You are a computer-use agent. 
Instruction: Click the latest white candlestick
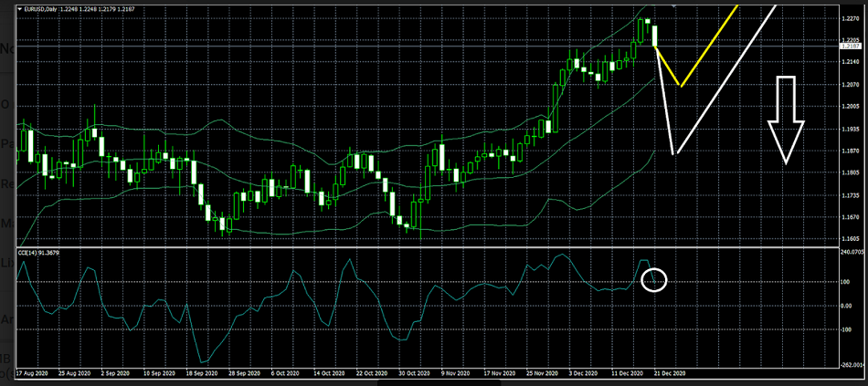[x=655, y=36]
